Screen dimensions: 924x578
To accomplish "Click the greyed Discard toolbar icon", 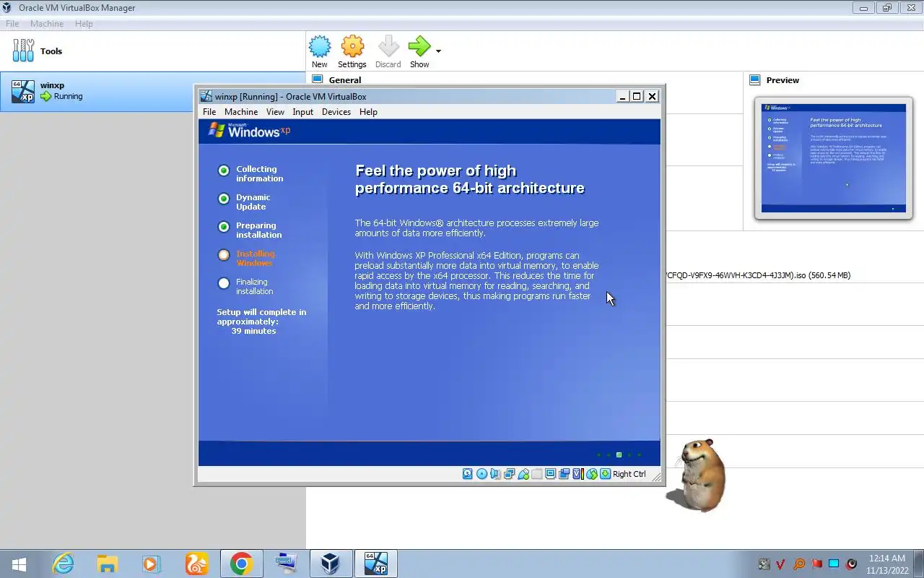I will (388, 47).
